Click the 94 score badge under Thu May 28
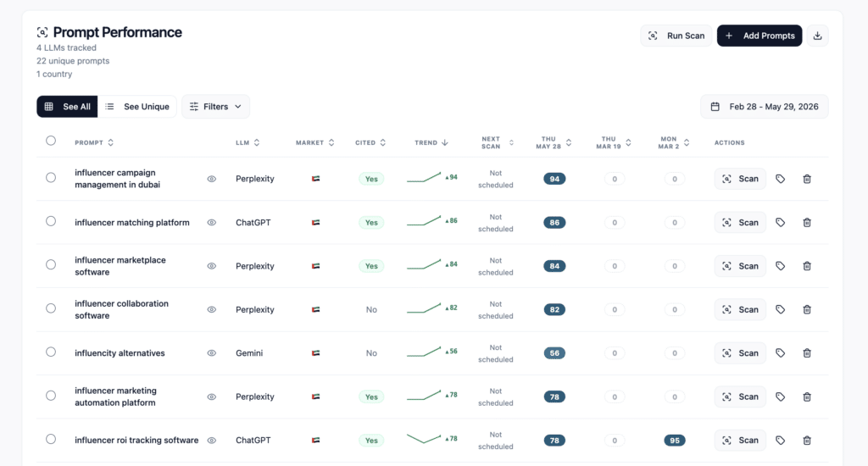Image resolution: width=868 pixels, height=466 pixels. pyautogui.click(x=554, y=179)
